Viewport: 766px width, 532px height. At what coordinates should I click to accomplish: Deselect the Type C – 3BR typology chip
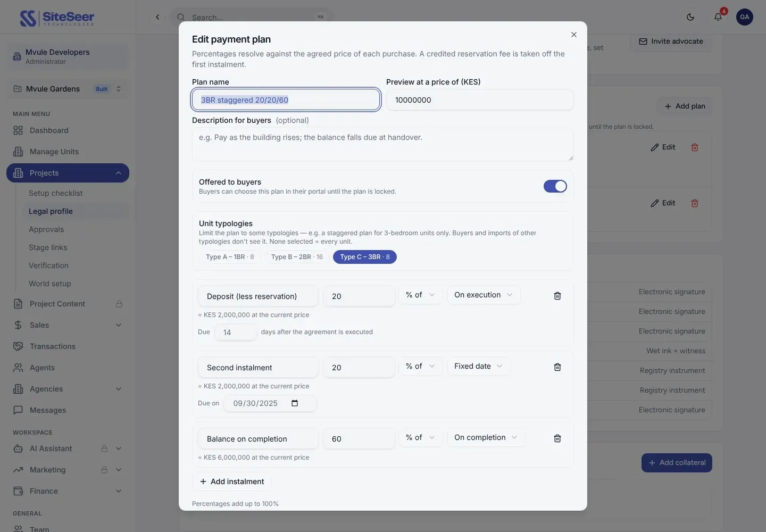365,257
